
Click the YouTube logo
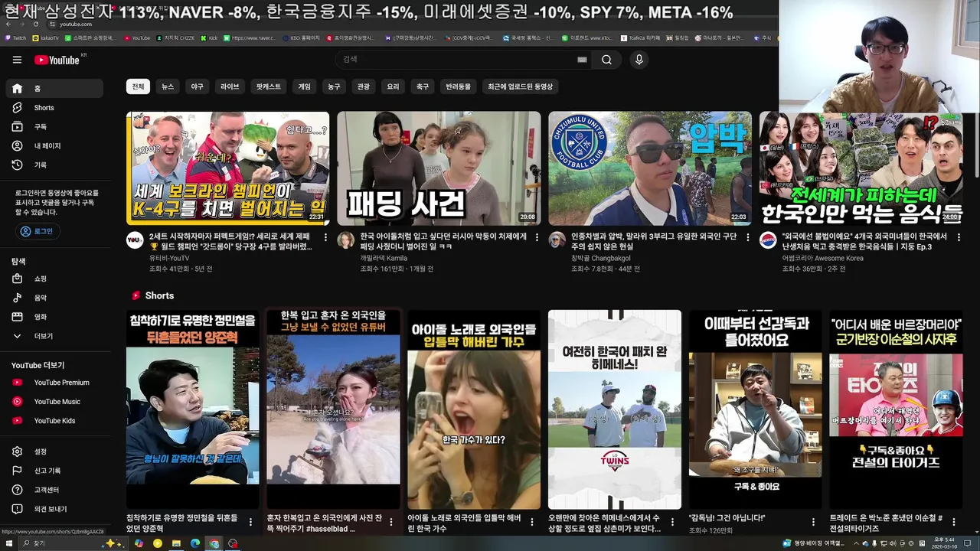click(57, 60)
